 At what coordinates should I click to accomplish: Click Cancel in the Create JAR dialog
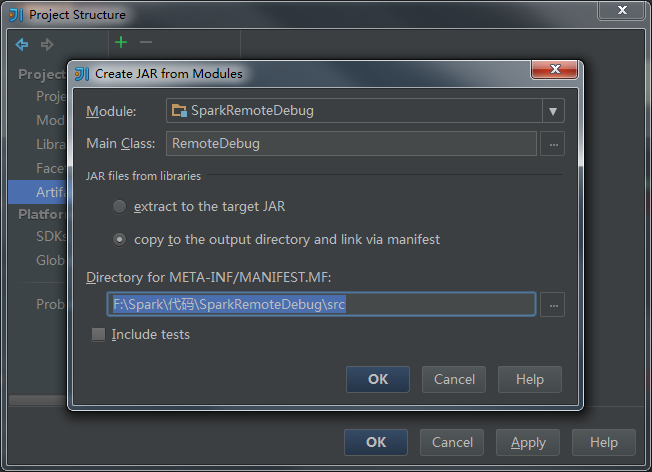[454, 379]
